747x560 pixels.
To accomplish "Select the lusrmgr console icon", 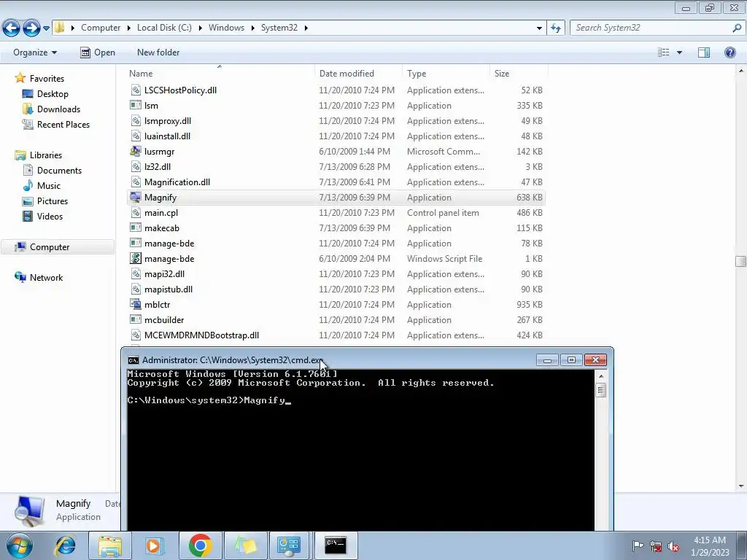I will 135,152.
